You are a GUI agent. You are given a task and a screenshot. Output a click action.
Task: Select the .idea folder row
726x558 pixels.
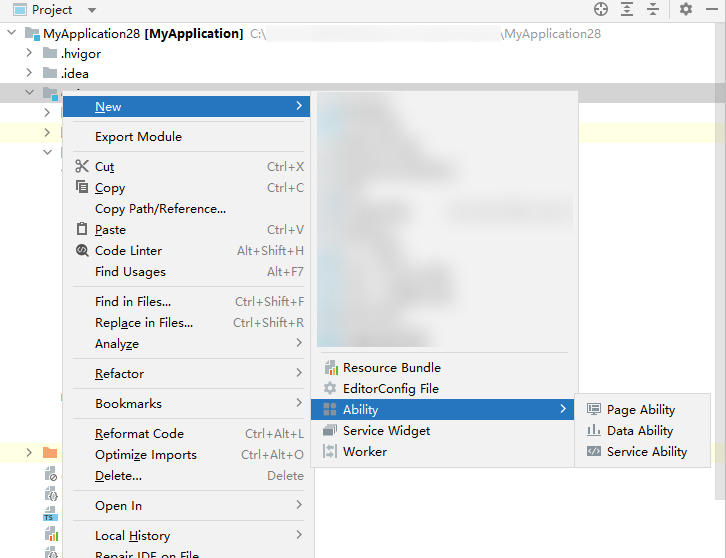pyautogui.click(x=363, y=73)
